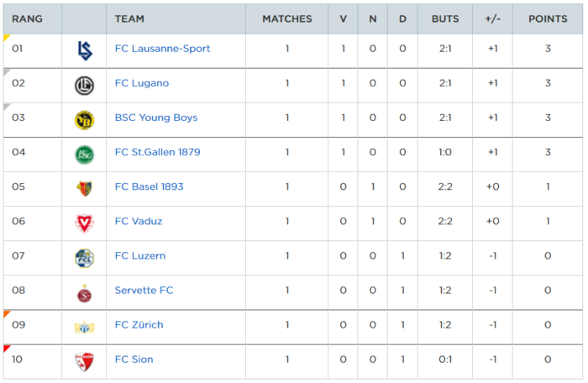
Task: Click the MATCHES column header
Action: (287, 18)
